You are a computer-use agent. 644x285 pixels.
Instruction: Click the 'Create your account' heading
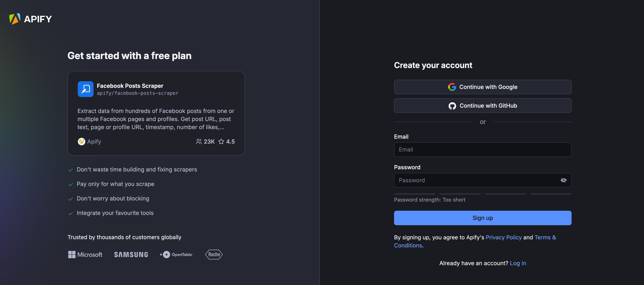point(433,65)
